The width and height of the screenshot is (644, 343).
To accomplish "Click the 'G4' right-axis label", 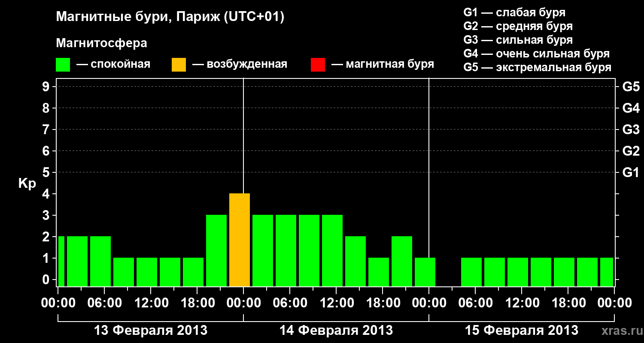I will 631,108.
